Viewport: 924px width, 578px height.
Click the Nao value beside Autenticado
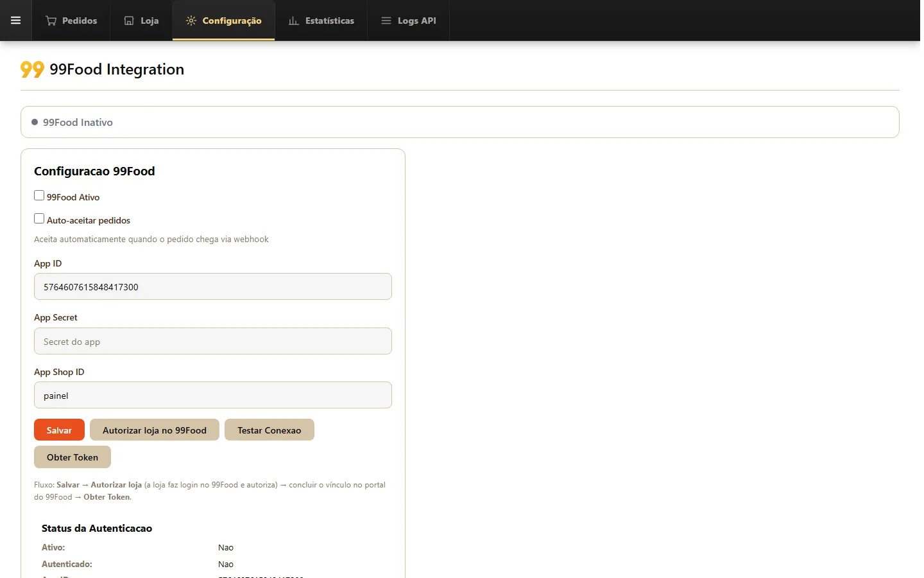[x=226, y=565]
